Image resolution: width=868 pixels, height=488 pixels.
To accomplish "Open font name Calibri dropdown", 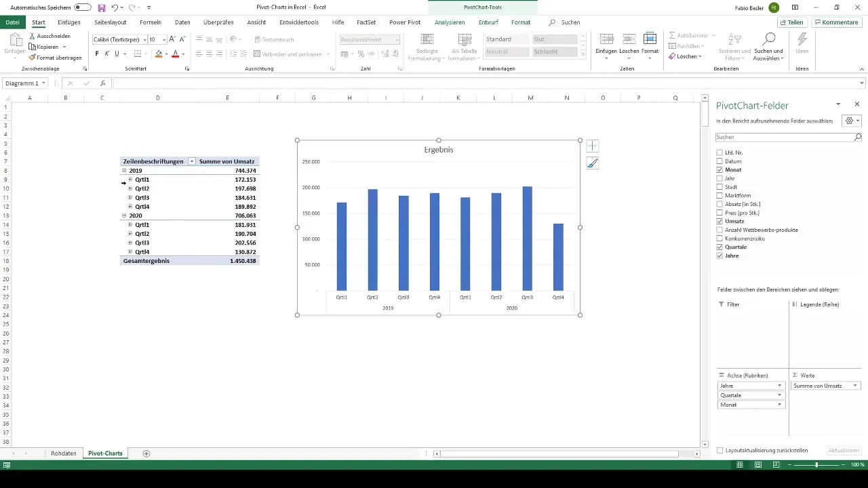I will pyautogui.click(x=144, y=40).
